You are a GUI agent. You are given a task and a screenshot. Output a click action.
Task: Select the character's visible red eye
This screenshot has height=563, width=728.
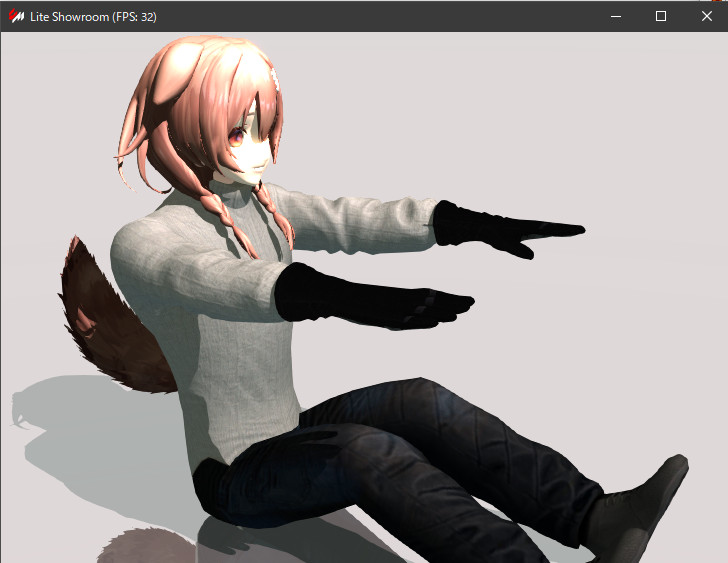point(236,137)
